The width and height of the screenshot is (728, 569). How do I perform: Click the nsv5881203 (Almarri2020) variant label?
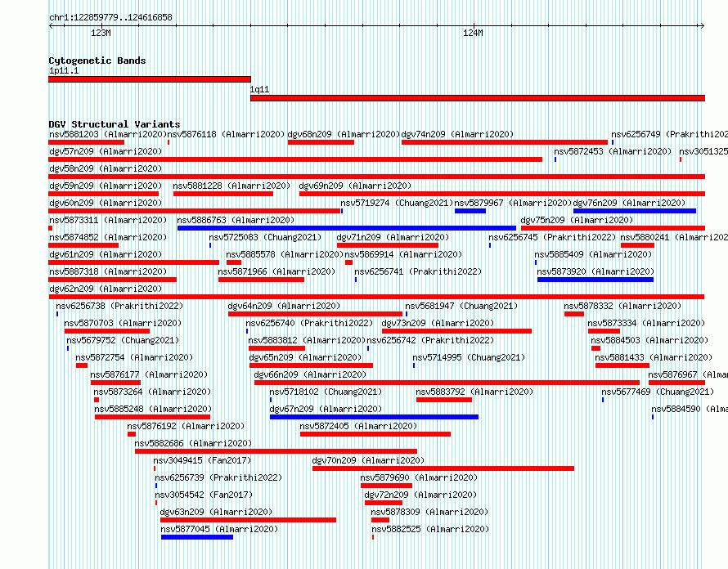coord(108,134)
